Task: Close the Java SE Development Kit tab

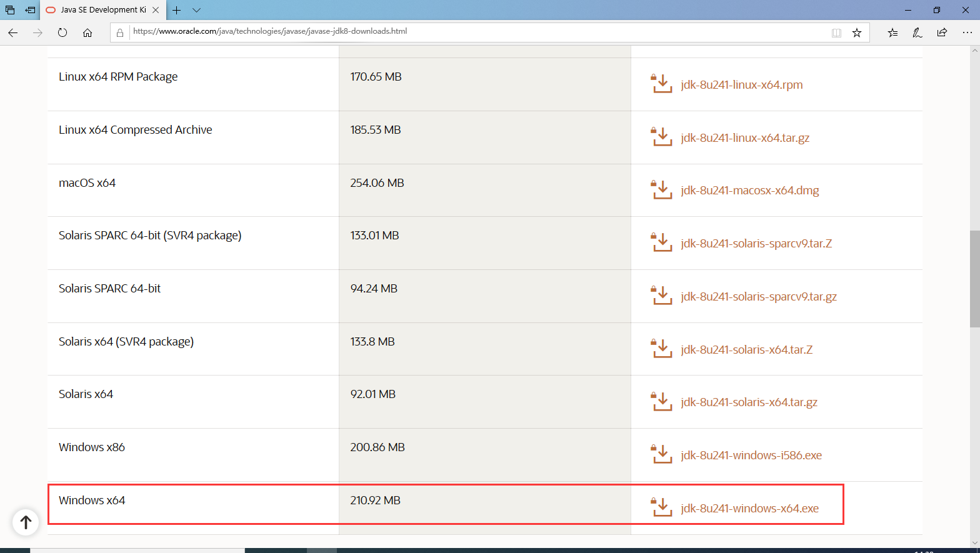Action: (156, 10)
